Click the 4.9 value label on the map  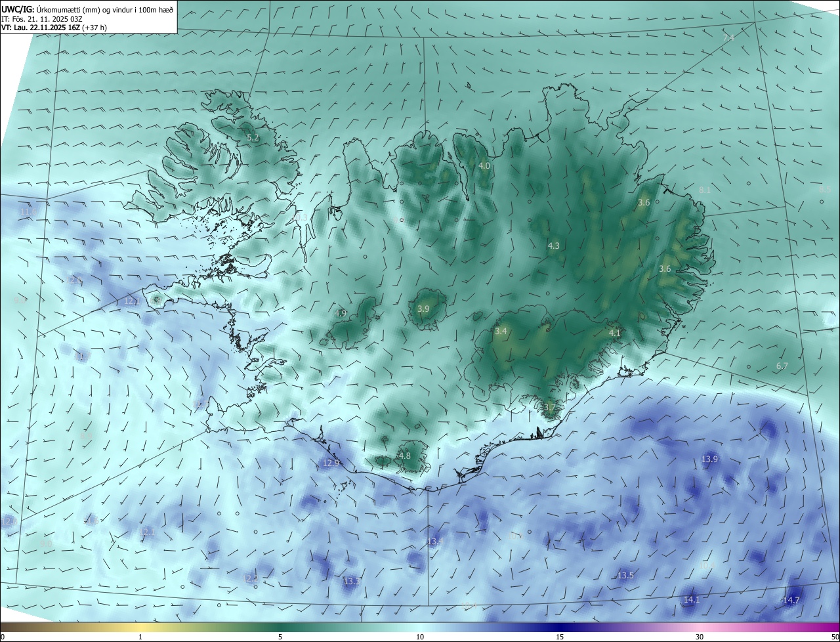pos(340,313)
